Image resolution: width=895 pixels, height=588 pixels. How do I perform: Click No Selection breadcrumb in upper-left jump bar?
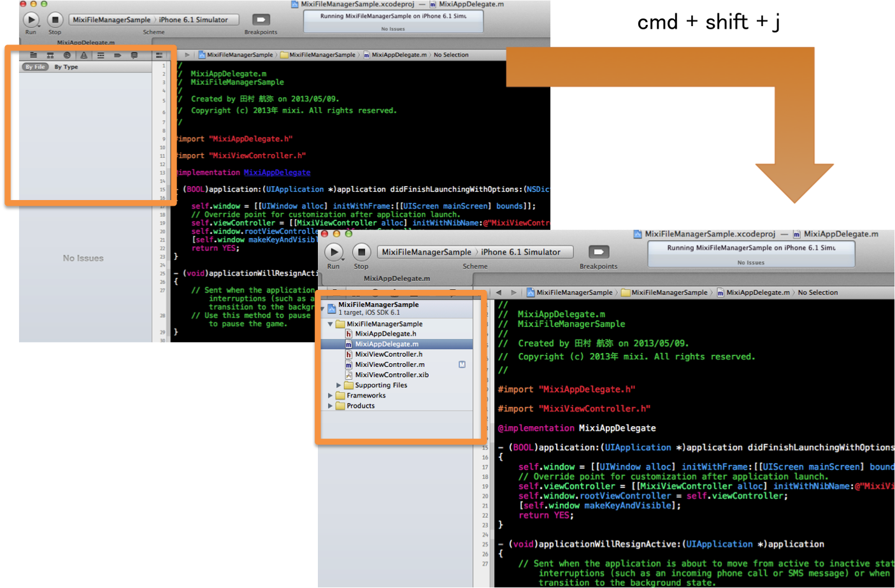tap(451, 55)
